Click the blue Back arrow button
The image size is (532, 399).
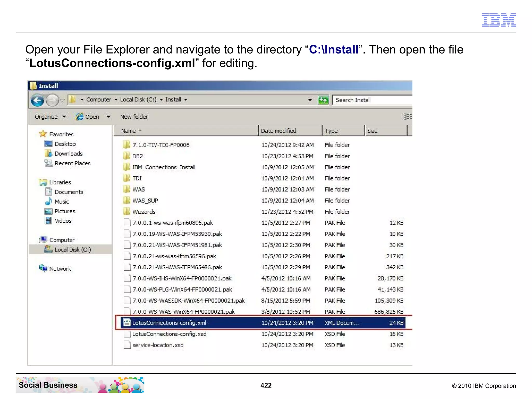click(37, 100)
